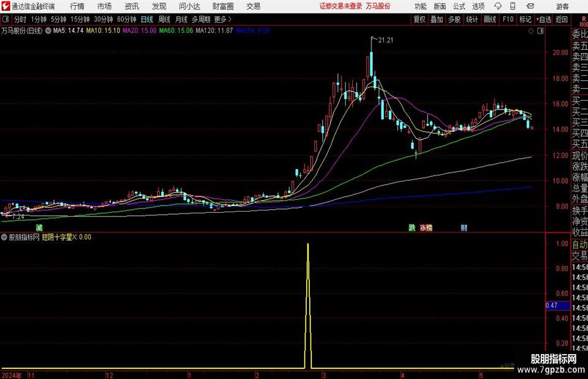Switch to the 1分钟 period tab
Image resolution: width=588 pixels, height=379 pixels.
click(39, 19)
